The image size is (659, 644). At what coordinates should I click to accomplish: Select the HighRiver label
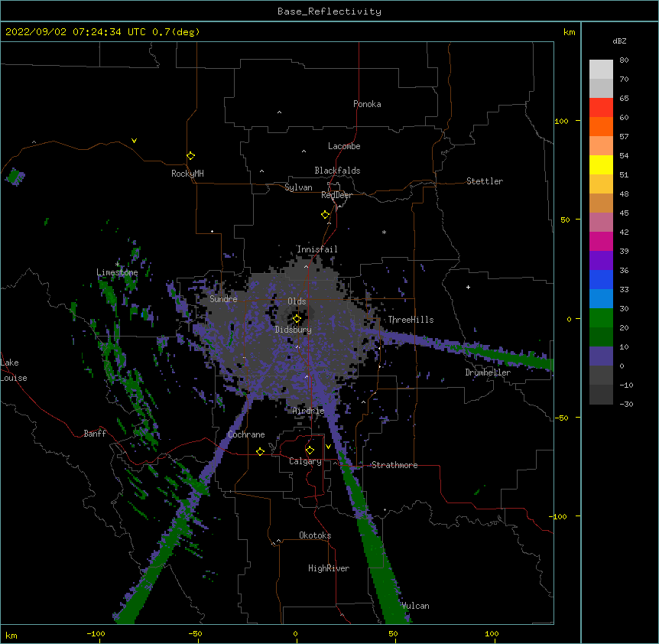(329, 568)
